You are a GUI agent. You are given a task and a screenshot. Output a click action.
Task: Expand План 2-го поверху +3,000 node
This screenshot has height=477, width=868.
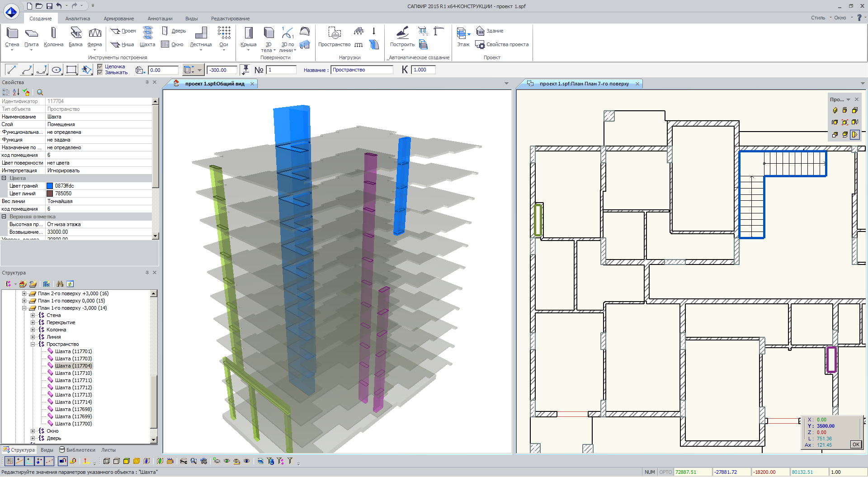(x=24, y=293)
